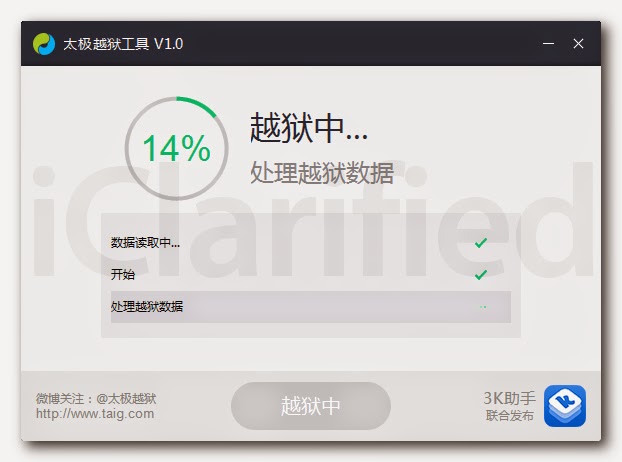Click the 微博关注 @太极越狱 text

96,398
